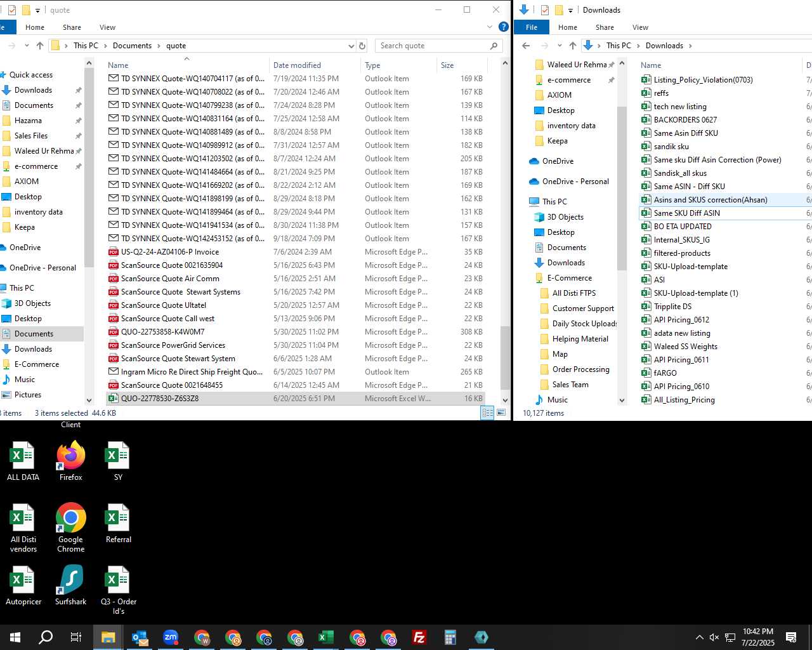
Task: Open Firefox desktop shortcut
Action: (70, 461)
